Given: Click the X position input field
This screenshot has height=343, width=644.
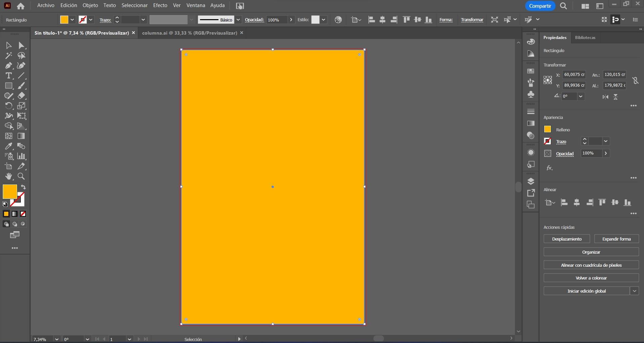Looking at the screenshot, I should coord(574,75).
